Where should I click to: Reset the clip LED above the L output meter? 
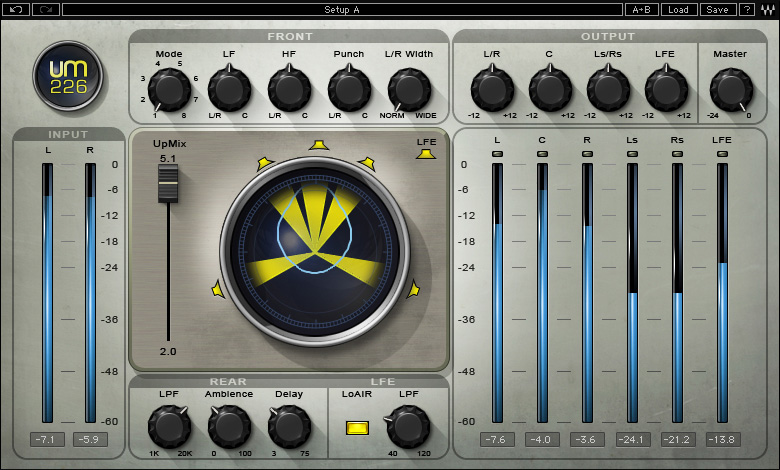(x=497, y=153)
